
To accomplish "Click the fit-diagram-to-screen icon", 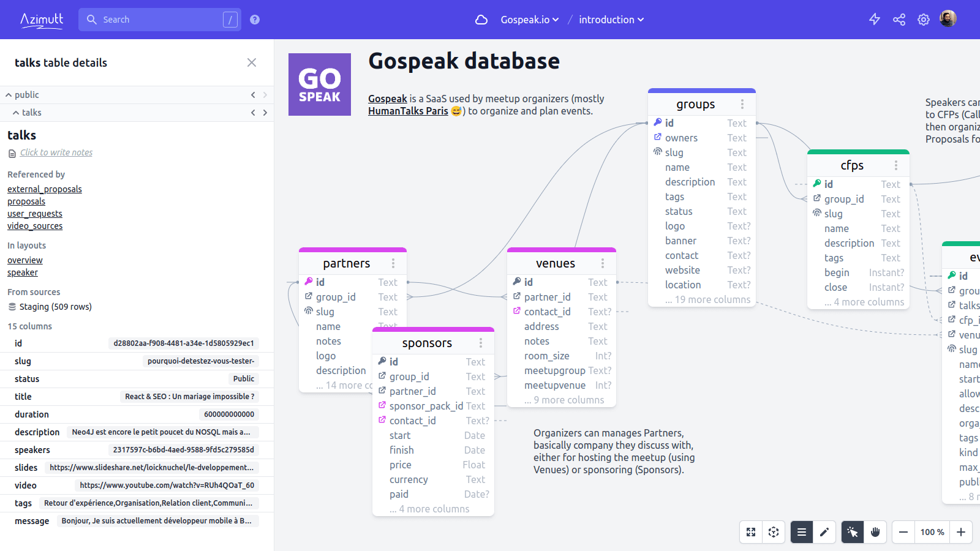I will click(750, 532).
